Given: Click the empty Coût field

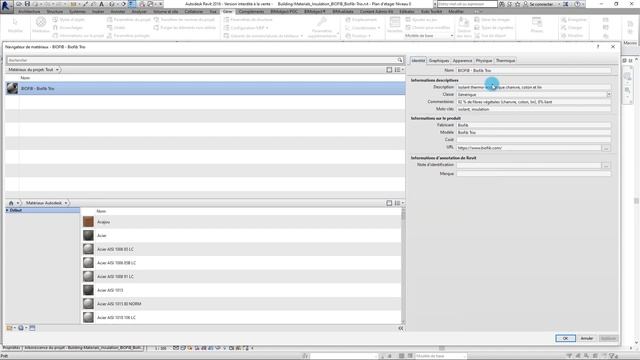Looking at the screenshot, I should [x=533, y=140].
